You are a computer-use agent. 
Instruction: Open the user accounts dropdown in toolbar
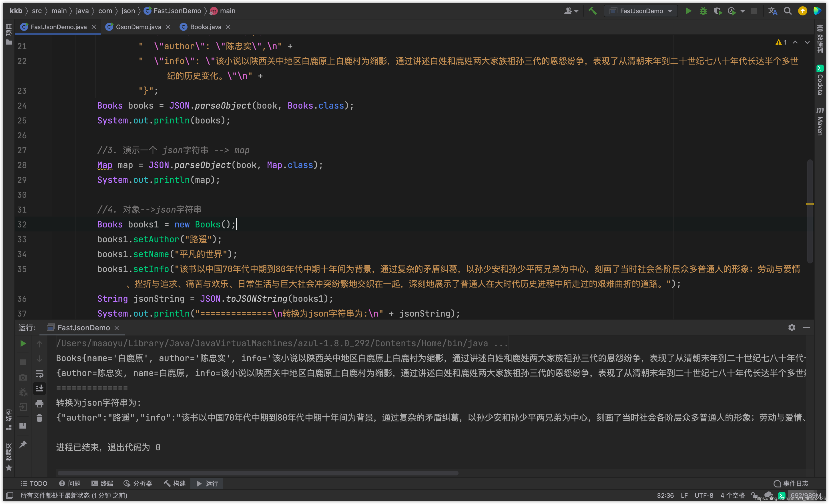(x=571, y=11)
